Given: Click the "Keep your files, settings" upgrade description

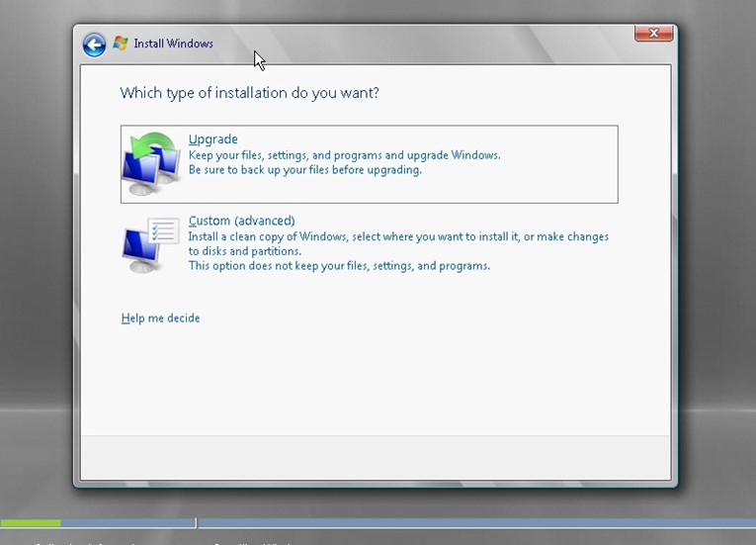Looking at the screenshot, I should coord(344,155).
